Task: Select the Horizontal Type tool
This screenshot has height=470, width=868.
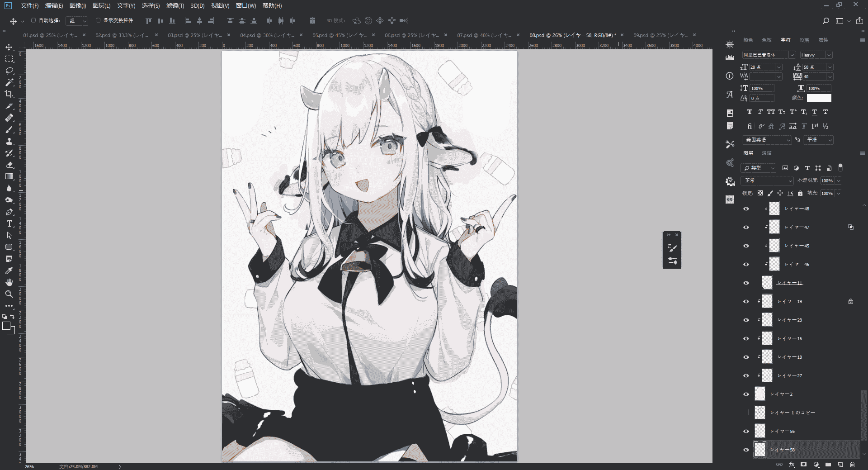Action: tap(9, 224)
